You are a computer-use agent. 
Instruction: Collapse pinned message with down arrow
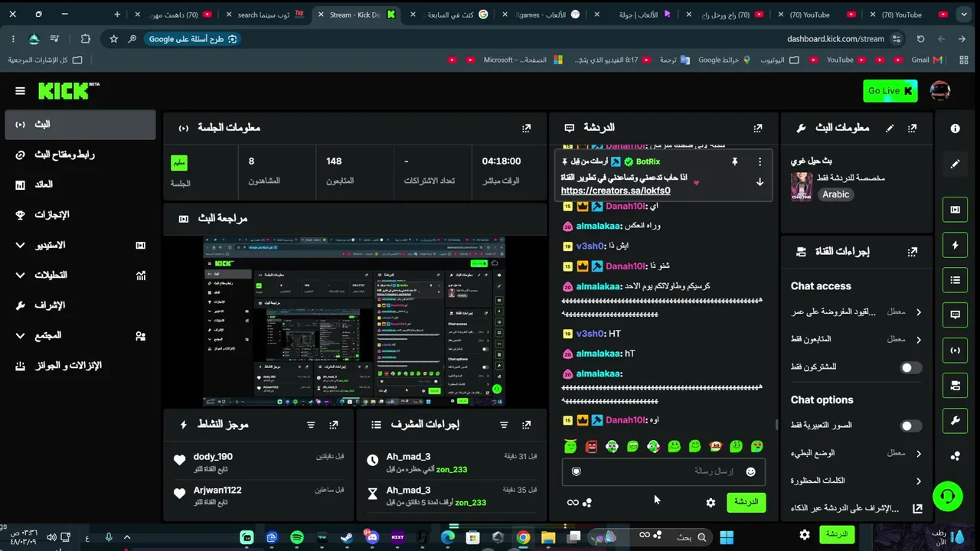759,182
